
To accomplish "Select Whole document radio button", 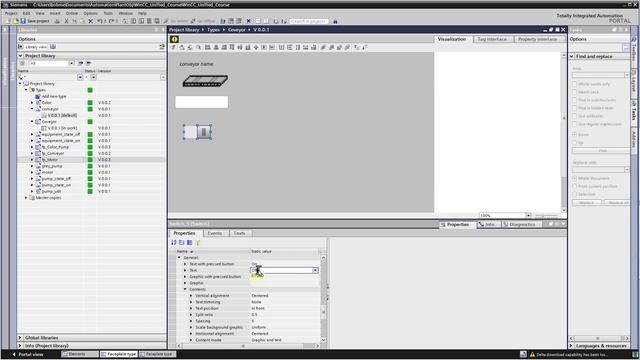I will point(575,178).
